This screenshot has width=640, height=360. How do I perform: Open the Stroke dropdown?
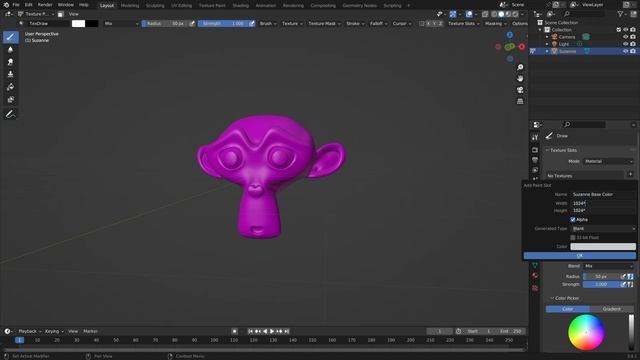(355, 24)
